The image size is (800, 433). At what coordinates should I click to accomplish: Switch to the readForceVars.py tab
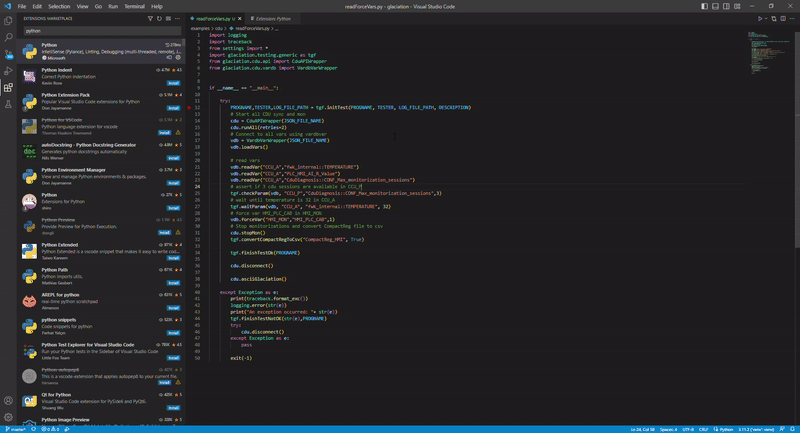(x=213, y=19)
